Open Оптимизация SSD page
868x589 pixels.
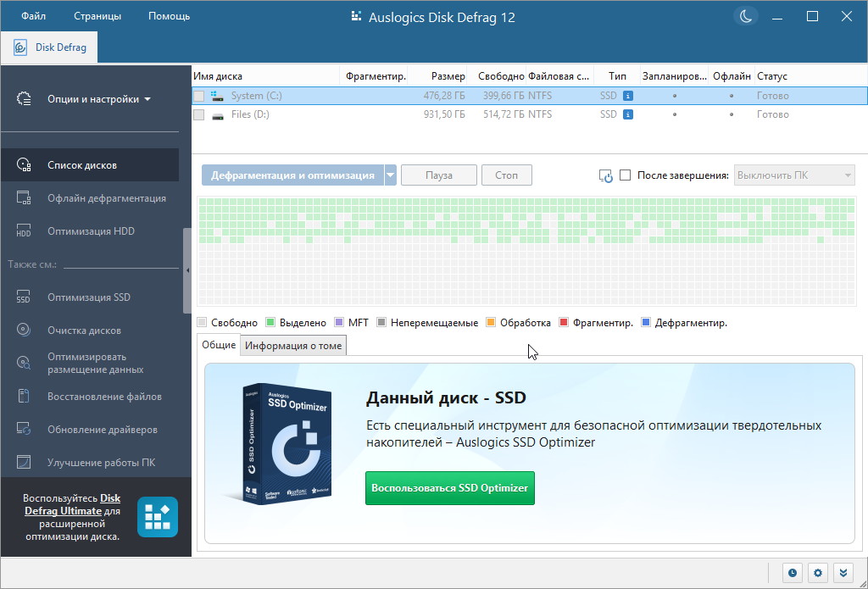[90, 297]
